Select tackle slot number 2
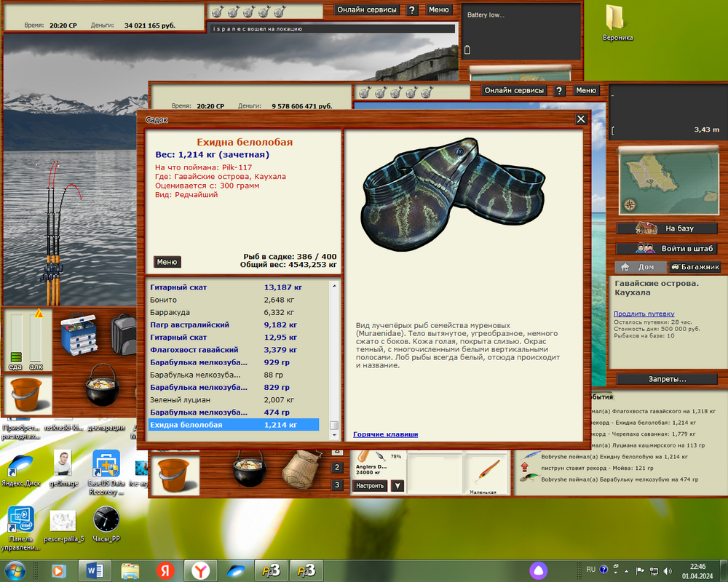 tap(337, 468)
